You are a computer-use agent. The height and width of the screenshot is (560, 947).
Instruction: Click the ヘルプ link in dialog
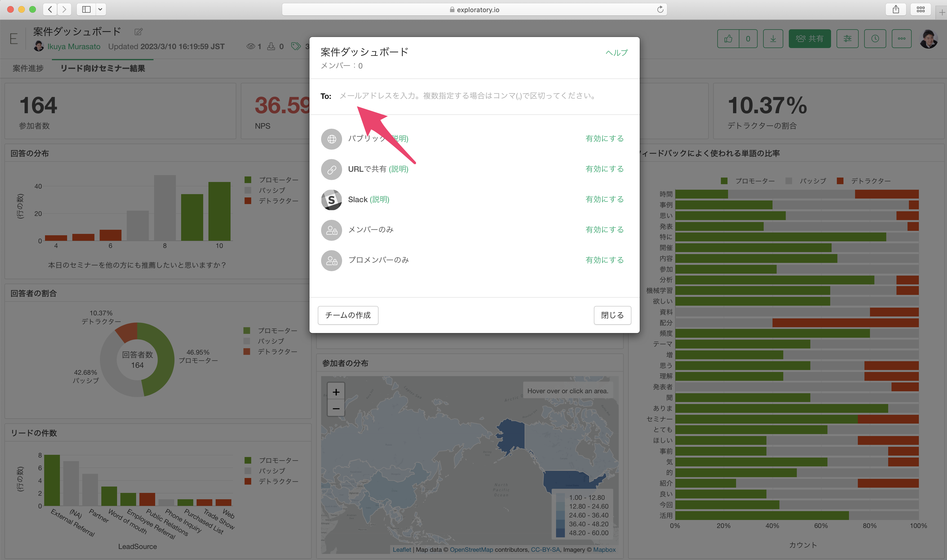617,52
